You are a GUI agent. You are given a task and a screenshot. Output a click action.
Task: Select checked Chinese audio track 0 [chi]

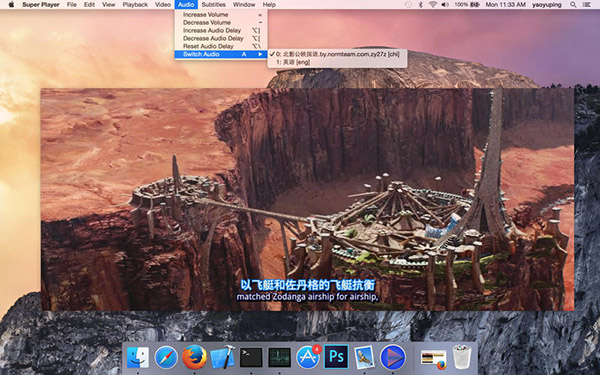click(337, 54)
